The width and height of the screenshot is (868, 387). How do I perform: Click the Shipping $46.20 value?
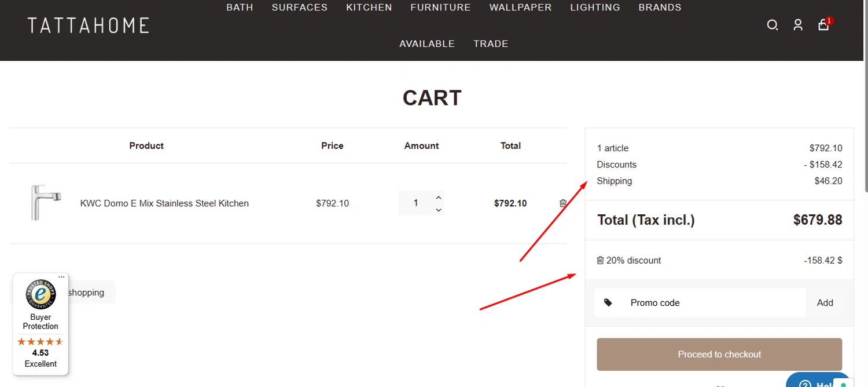click(x=828, y=181)
